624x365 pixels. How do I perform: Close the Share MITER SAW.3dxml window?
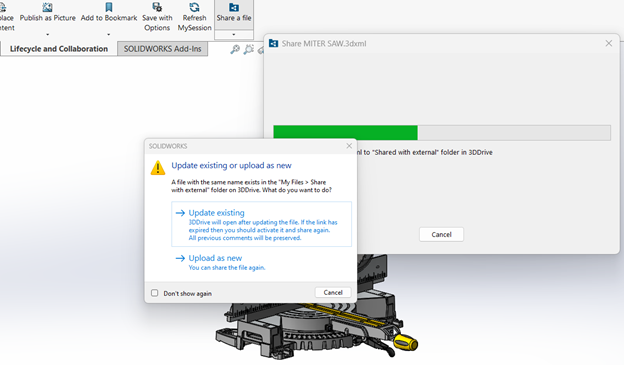pos(608,43)
